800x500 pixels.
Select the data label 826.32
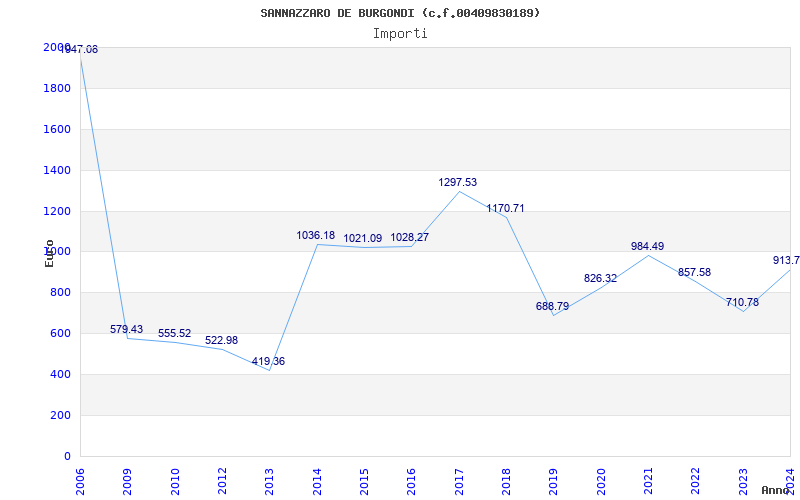[601, 278]
